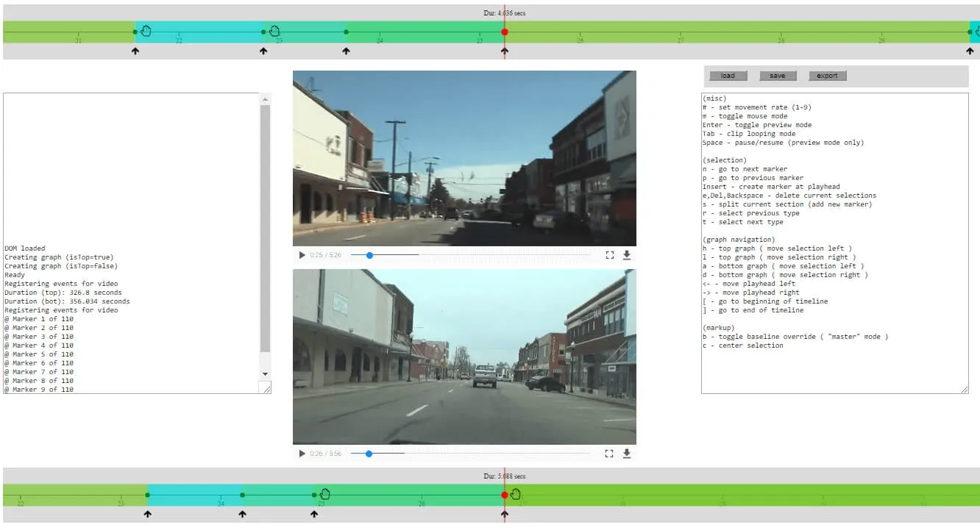Export the markers with the export button
This screenshot has width=980, height=530.
click(827, 76)
